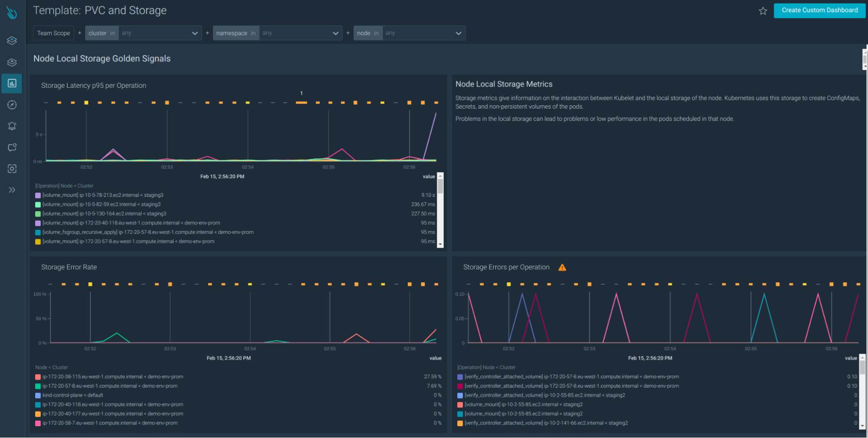Click the kind-control-plane < default legend entry
The height and width of the screenshot is (438, 868).
(73, 395)
